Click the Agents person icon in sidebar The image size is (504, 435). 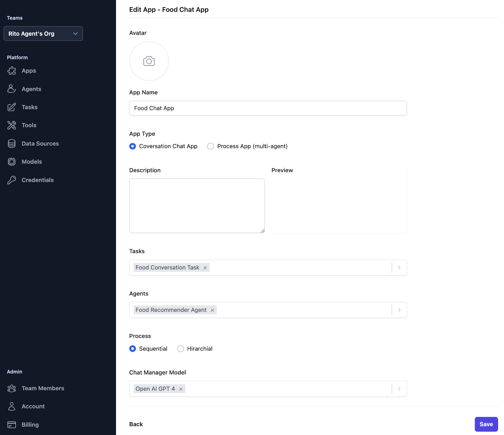12,89
